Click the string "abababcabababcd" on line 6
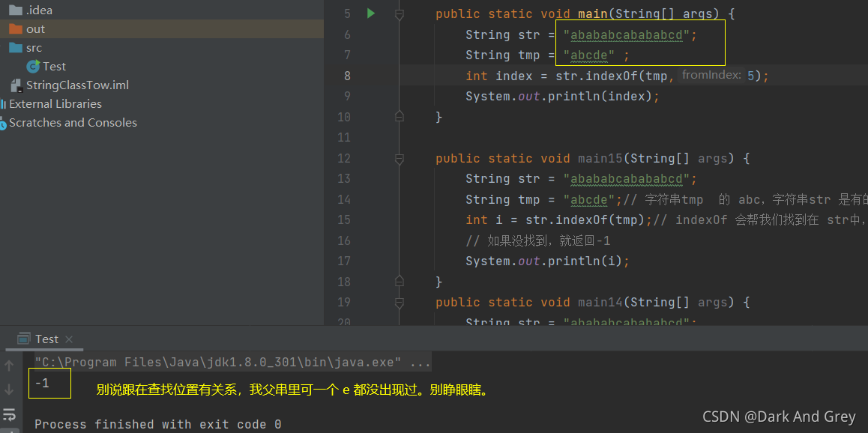The width and height of the screenshot is (868, 433). 627,35
